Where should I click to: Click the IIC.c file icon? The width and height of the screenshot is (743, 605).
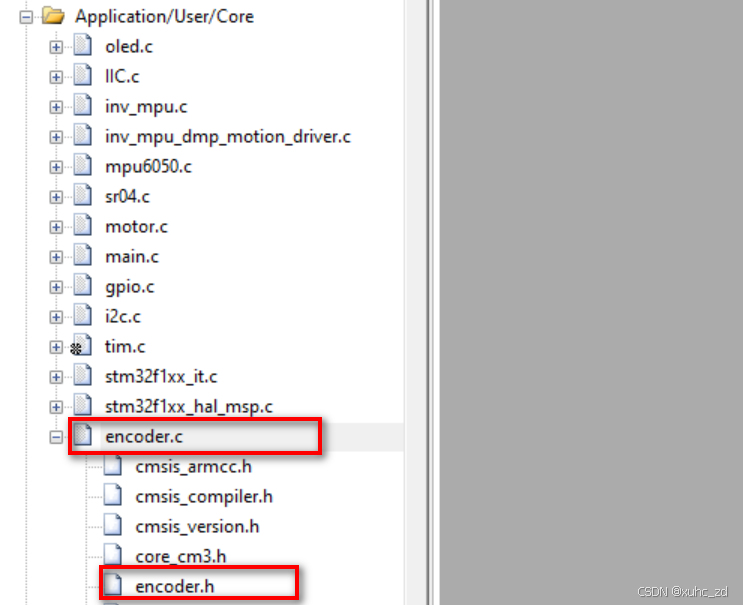[83, 75]
